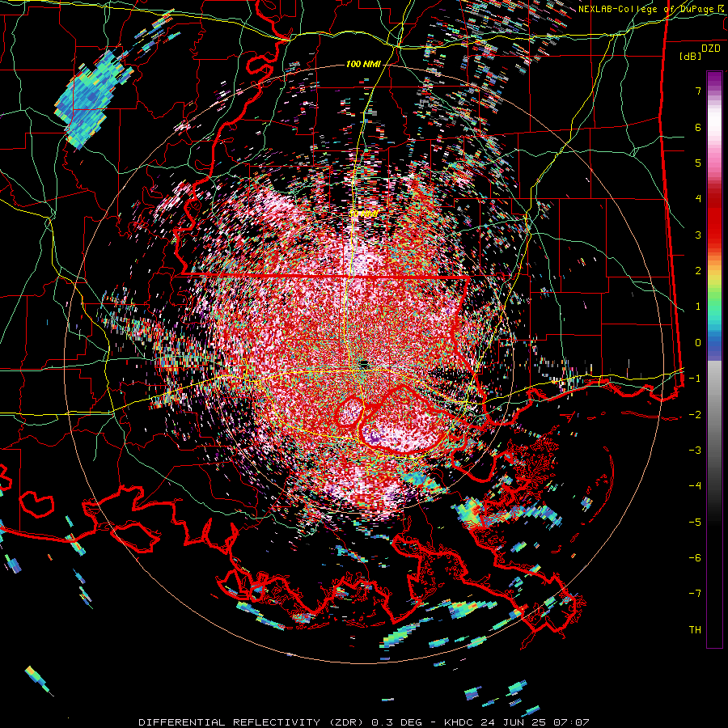Click the 1 dB tick label on scale

coord(698,307)
